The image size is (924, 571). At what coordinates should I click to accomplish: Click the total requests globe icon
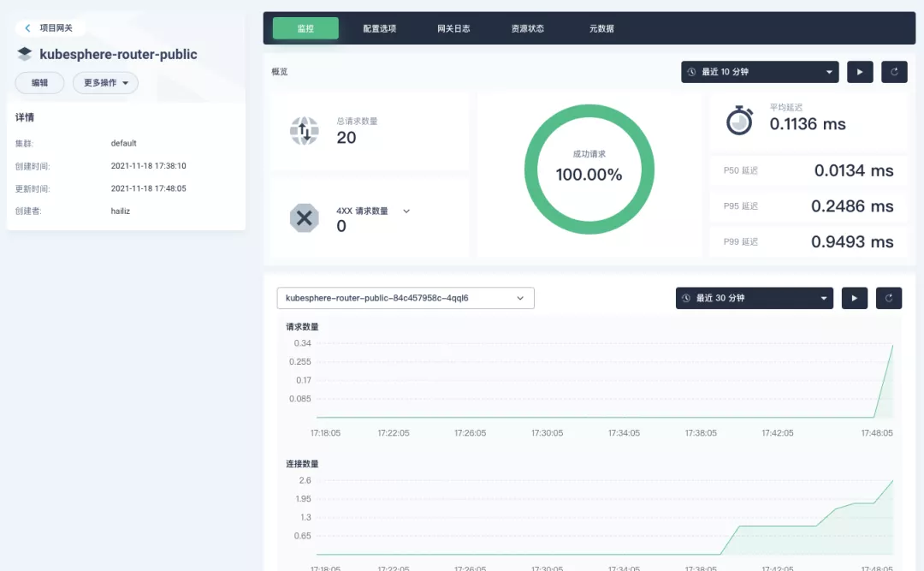click(304, 130)
